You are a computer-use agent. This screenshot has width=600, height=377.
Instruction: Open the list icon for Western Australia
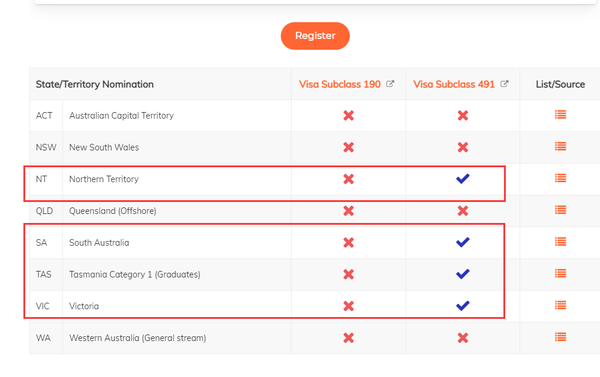[x=560, y=337]
